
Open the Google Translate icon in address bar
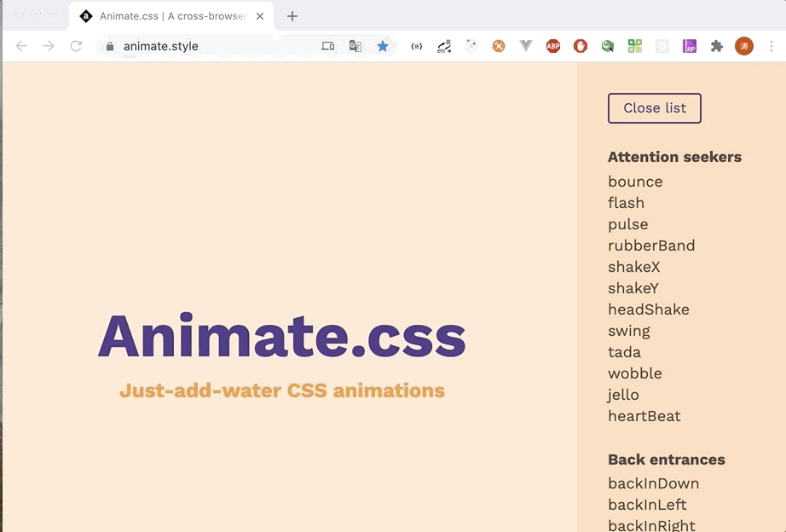pyautogui.click(x=355, y=46)
